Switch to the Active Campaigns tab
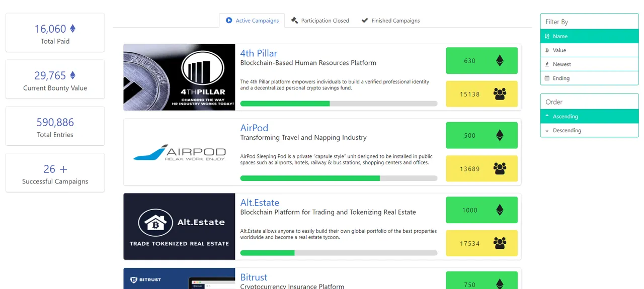Image resolution: width=644 pixels, height=289 pixels. point(252,21)
